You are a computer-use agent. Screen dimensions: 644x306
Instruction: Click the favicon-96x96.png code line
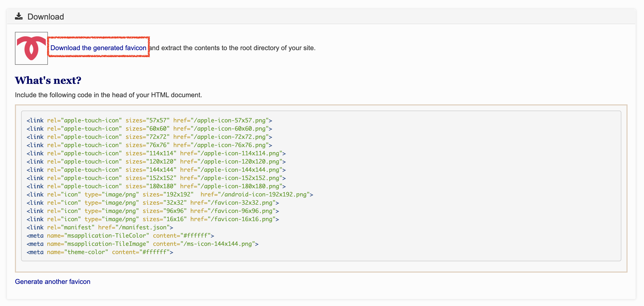click(153, 211)
